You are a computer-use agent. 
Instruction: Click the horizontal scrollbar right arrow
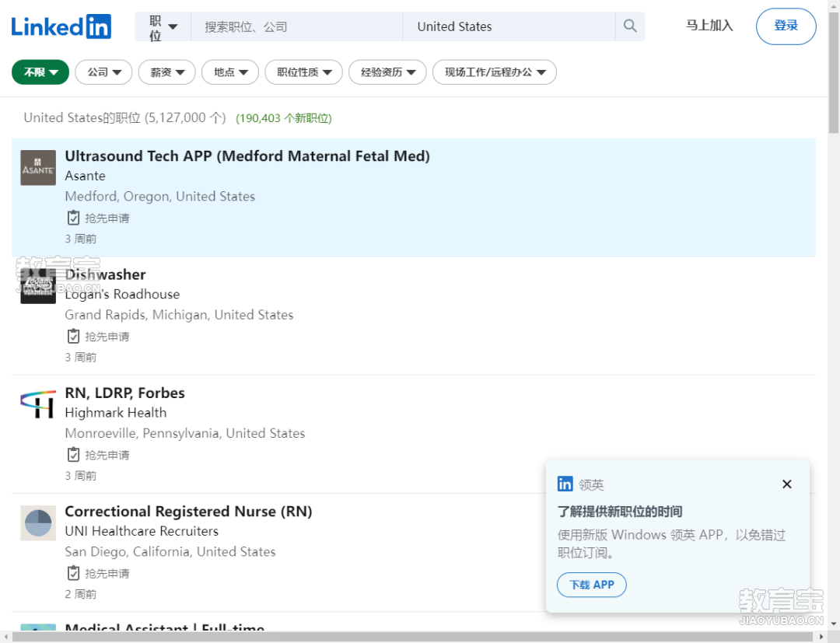point(821,637)
